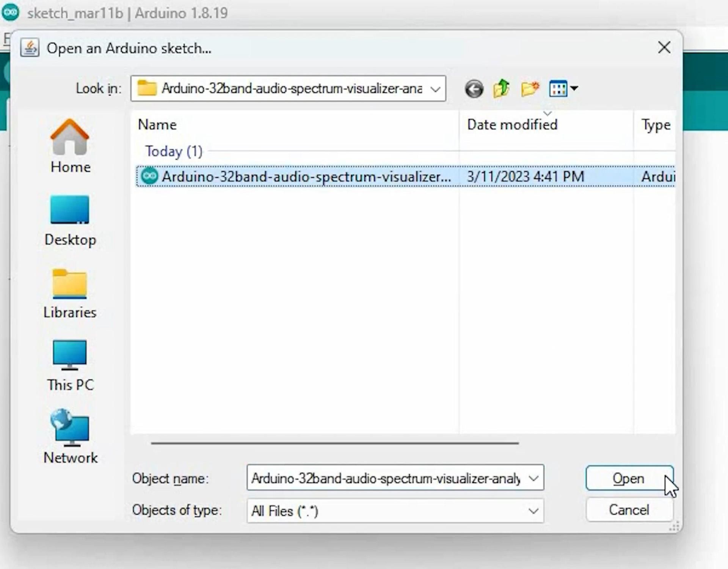Close the Open an Arduino sketch dialog
This screenshot has width=728, height=569.
click(664, 48)
